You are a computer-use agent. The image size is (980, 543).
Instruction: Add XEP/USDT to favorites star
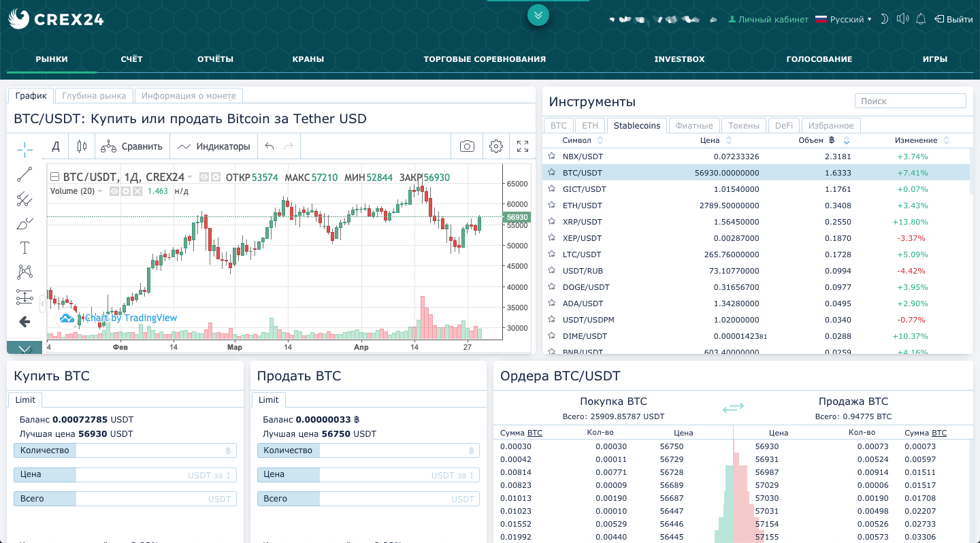[552, 238]
